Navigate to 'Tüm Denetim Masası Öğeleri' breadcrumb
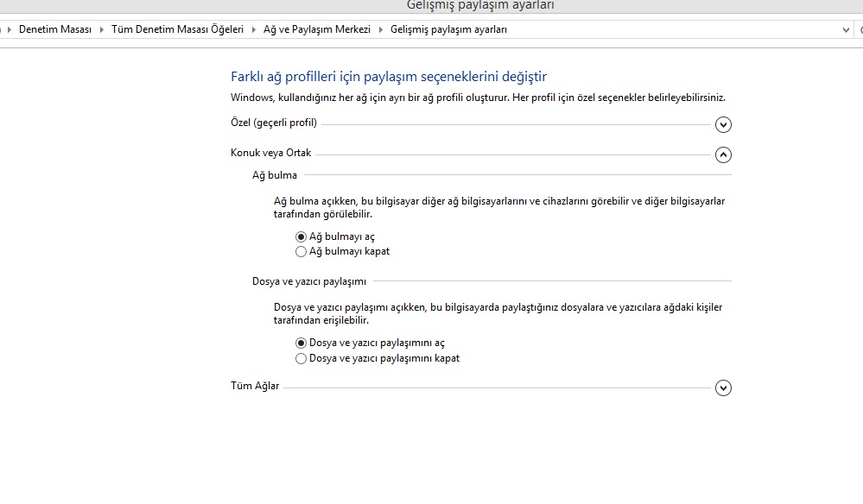The height and width of the screenshot is (504, 863). 177,29
